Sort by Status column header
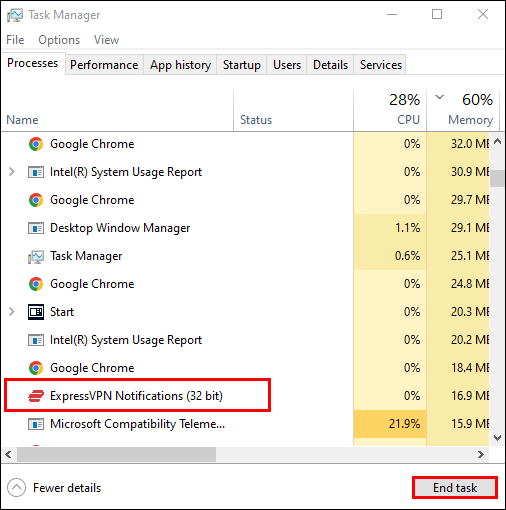The width and height of the screenshot is (506, 510). click(293, 111)
